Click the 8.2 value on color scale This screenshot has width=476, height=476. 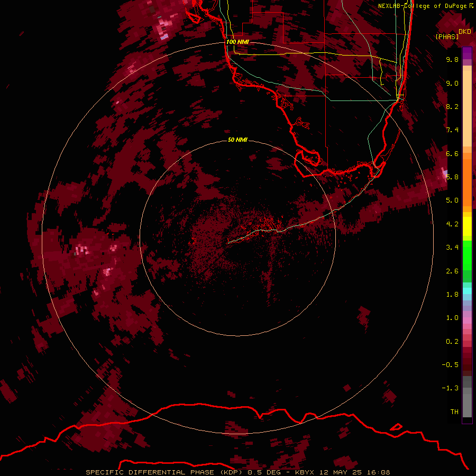point(452,106)
